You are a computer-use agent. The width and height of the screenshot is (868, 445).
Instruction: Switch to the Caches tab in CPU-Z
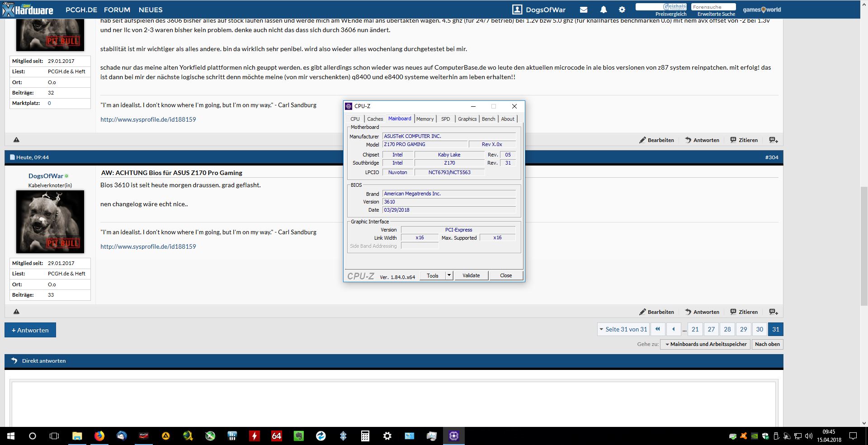(x=375, y=119)
